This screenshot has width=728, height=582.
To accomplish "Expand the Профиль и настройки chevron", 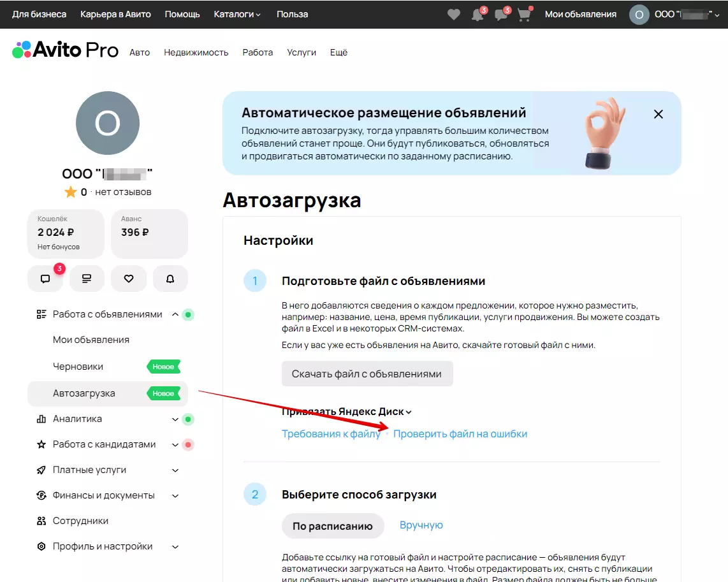I will (x=175, y=547).
